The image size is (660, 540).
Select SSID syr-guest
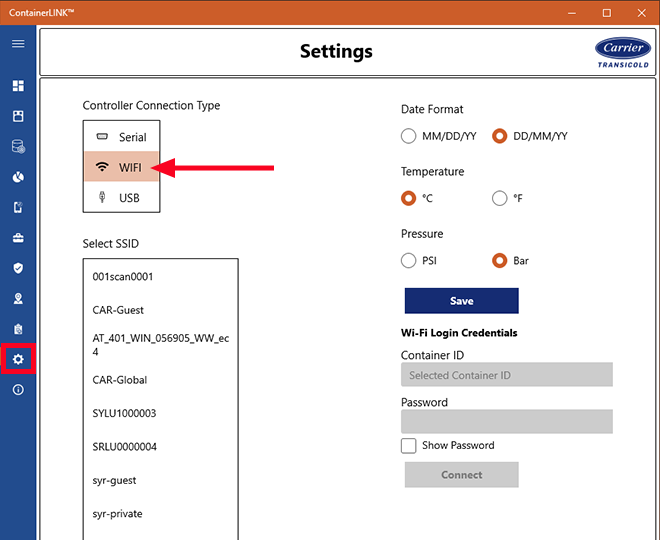click(x=160, y=480)
